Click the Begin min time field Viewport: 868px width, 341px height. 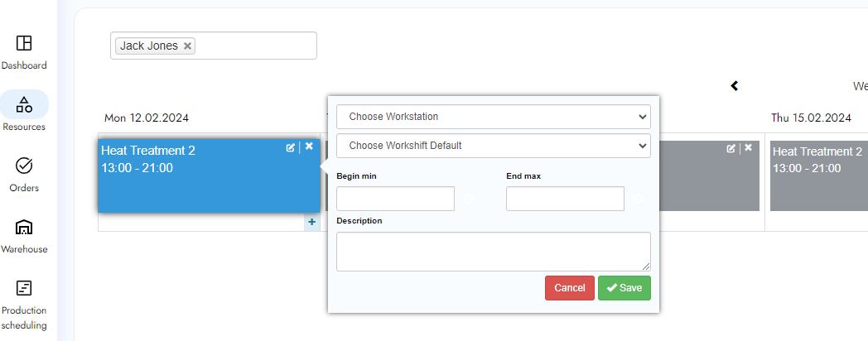click(x=395, y=199)
